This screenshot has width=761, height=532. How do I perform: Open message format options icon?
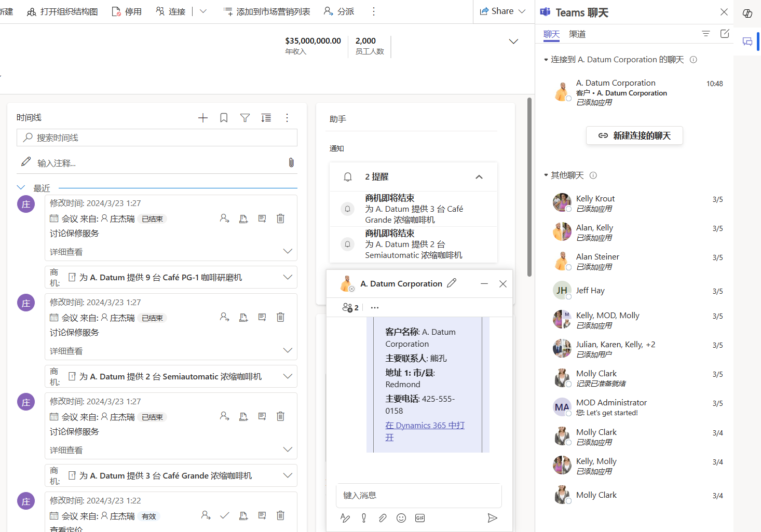pyautogui.click(x=345, y=517)
